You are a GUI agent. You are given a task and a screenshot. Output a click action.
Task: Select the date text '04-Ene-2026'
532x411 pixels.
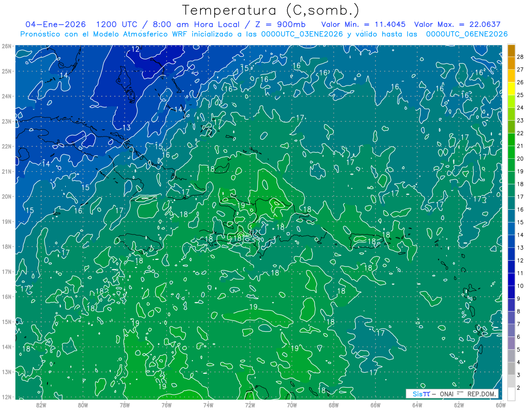tap(56, 24)
